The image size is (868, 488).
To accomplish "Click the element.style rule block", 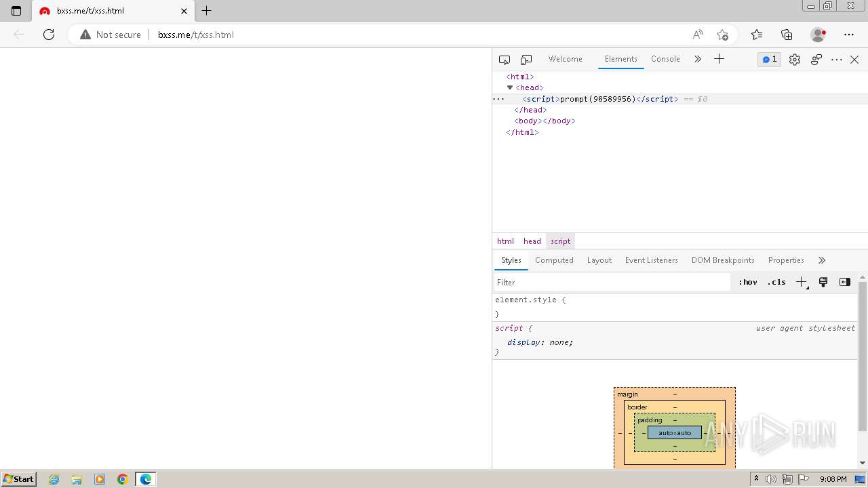I will tap(675, 307).
